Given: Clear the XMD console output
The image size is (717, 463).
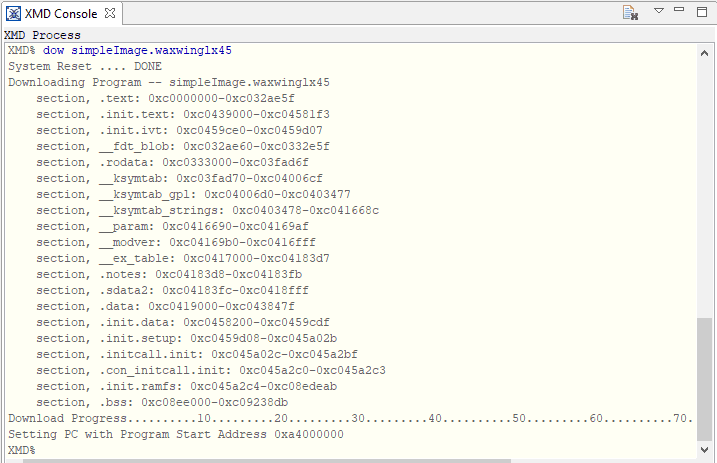Looking at the screenshot, I should [631, 13].
